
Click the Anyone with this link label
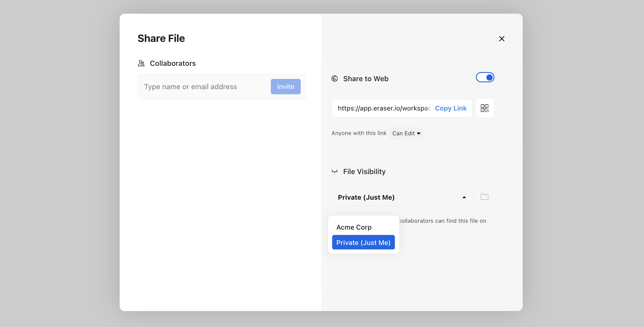point(359,133)
